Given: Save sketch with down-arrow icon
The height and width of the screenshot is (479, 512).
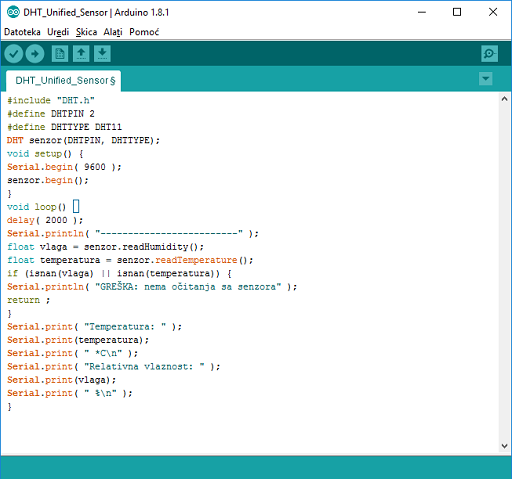Looking at the screenshot, I should pos(102,54).
